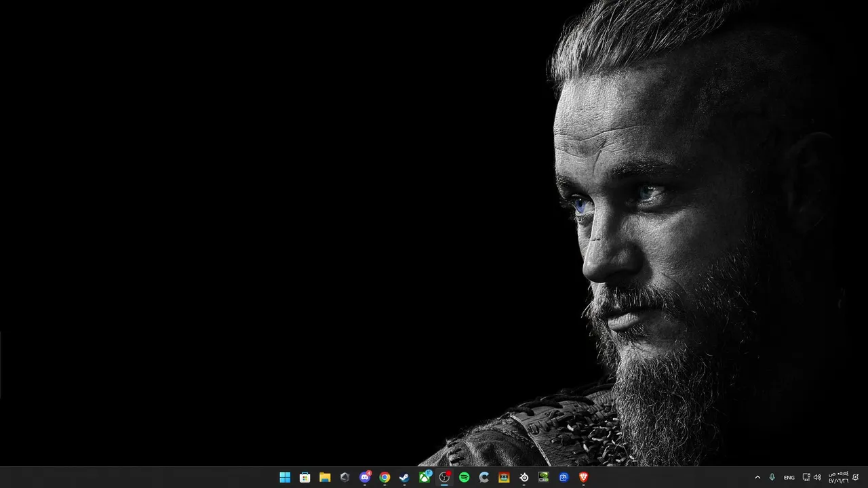Switch to OBS Studio in taskbar
Image resolution: width=868 pixels, height=488 pixels.
[x=444, y=477]
